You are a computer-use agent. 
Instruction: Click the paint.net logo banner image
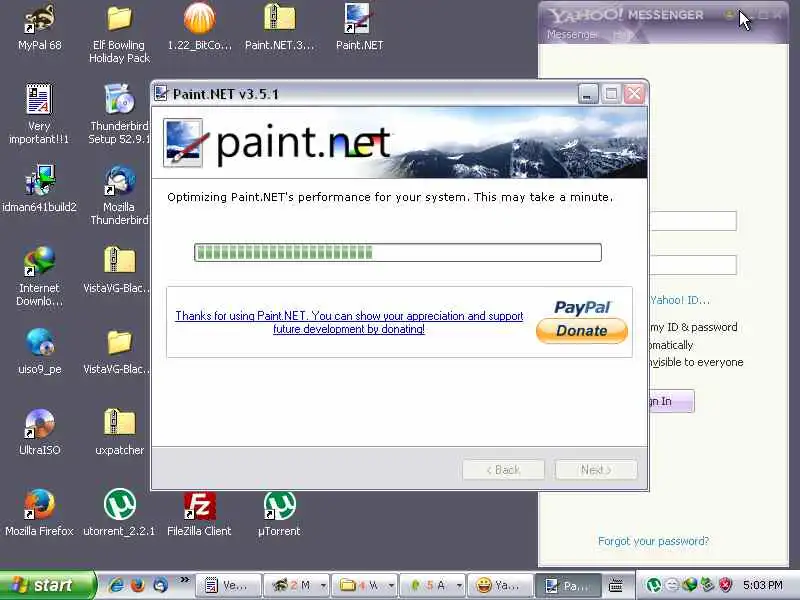[x=399, y=143]
